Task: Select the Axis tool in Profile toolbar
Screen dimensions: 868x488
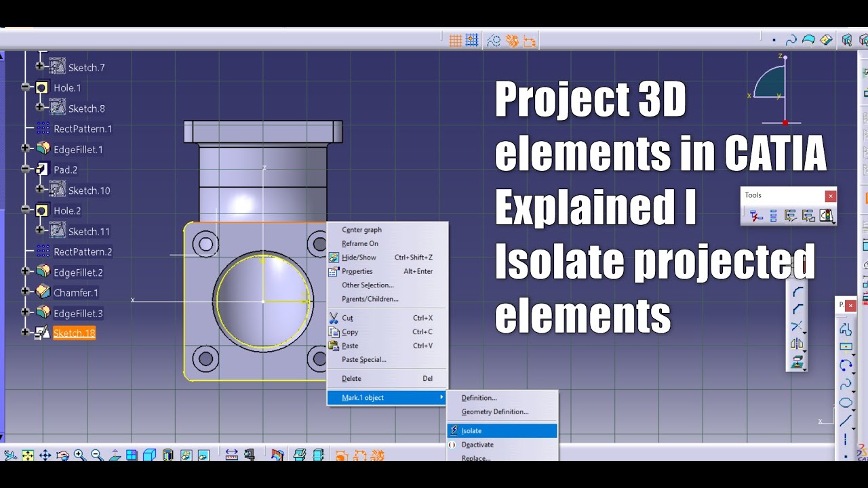Action: [x=846, y=439]
